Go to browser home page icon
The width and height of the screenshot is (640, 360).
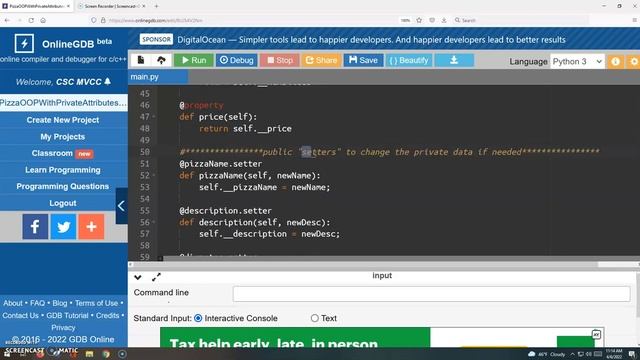43,20
